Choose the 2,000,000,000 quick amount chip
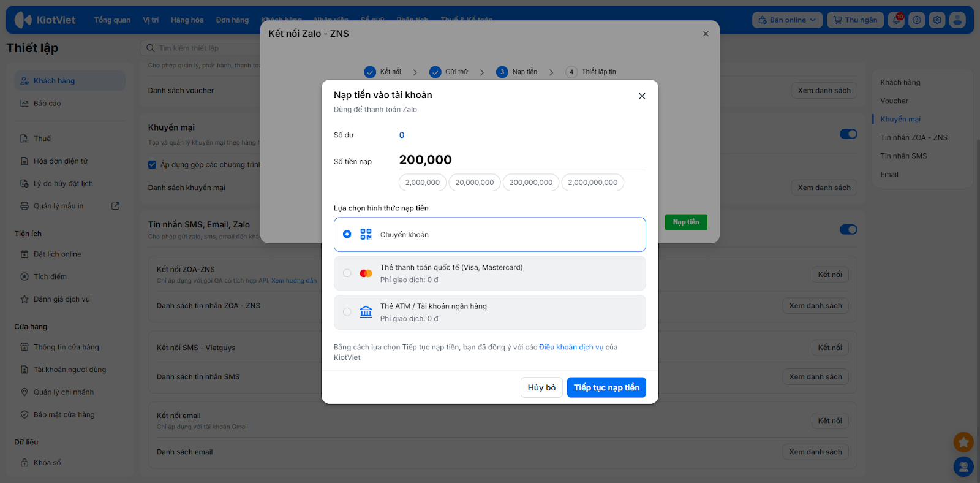 [x=593, y=183]
